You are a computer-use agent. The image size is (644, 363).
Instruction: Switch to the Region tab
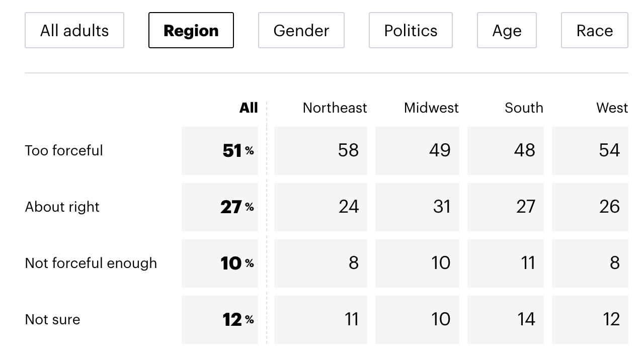(x=191, y=31)
